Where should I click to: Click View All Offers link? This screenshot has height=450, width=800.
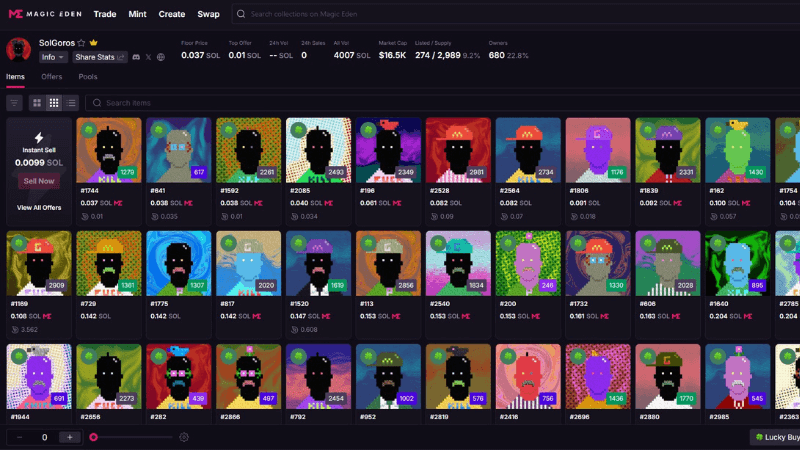tap(39, 208)
